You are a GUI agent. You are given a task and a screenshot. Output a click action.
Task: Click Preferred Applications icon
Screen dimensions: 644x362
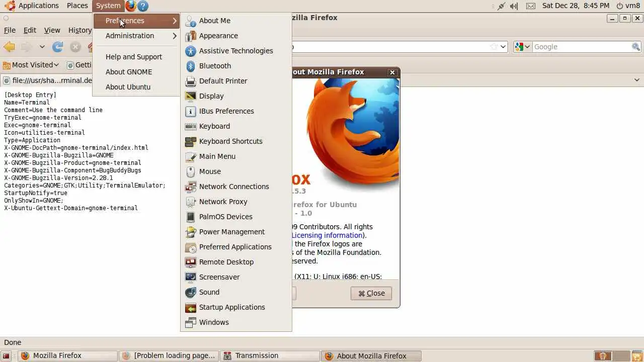click(x=191, y=247)
